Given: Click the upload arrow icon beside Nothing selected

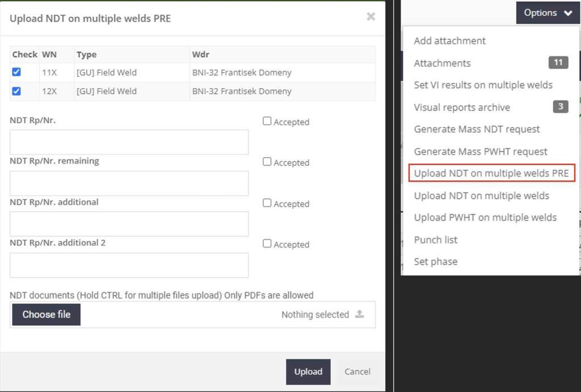Looking at the screenshot, I should coord(359,314).
